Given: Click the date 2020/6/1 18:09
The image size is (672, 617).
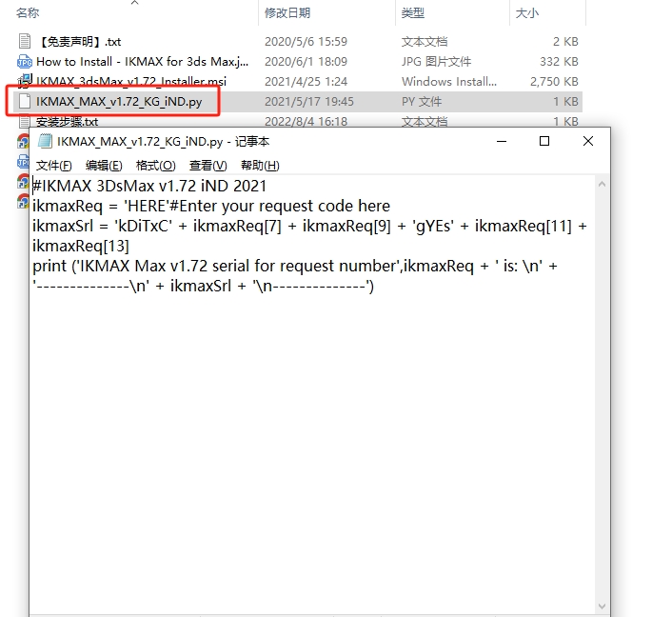Looking at the screenshot, I should [x=306, y=61].
